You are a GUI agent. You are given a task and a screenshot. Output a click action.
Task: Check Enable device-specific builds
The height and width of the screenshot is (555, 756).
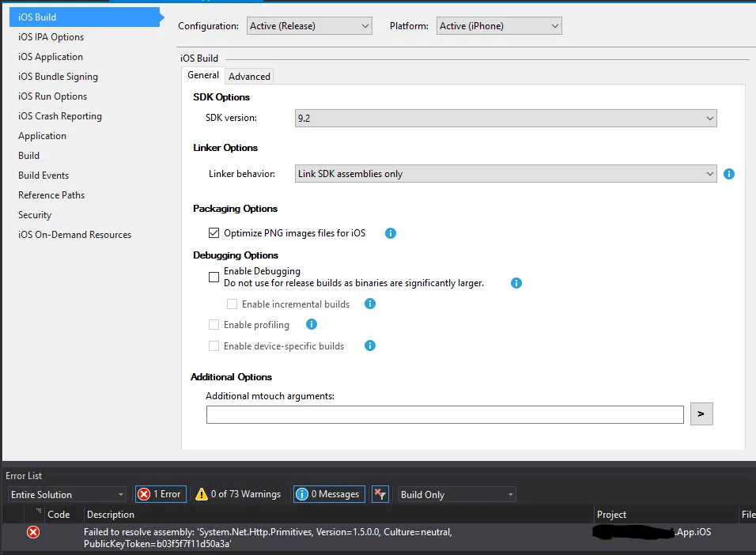point(214,346)
